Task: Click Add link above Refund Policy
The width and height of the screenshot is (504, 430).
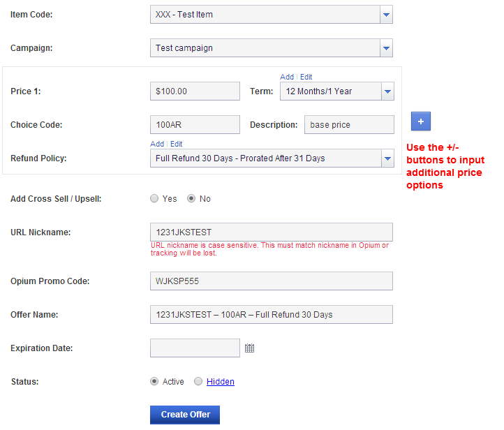Action: click(x=157, y=144)
